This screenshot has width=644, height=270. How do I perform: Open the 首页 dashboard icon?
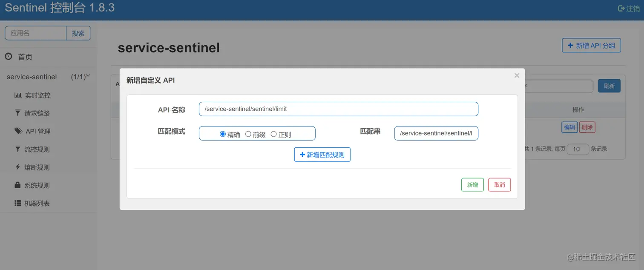click(x=9, y=56)
